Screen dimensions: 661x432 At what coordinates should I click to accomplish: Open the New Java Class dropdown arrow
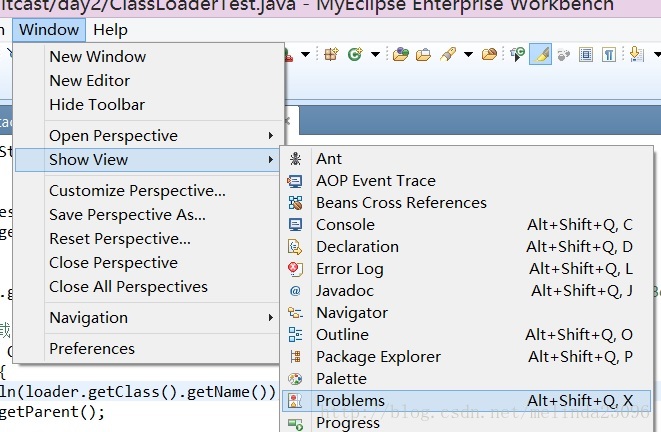pos(375,54)
